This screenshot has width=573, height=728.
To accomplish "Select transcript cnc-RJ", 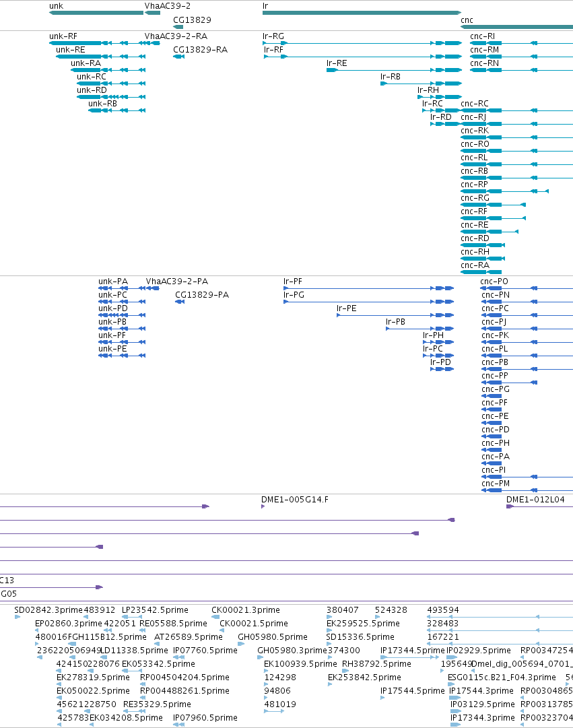I will [517, 124].
